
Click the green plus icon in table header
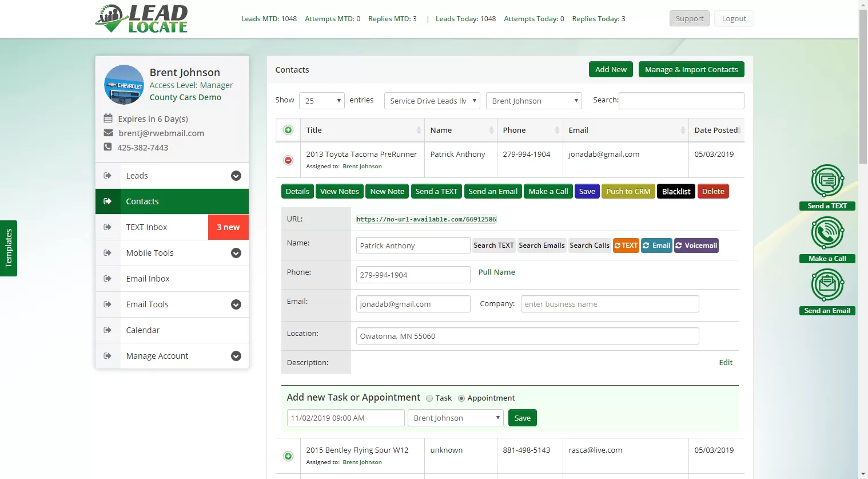(288, 130)
